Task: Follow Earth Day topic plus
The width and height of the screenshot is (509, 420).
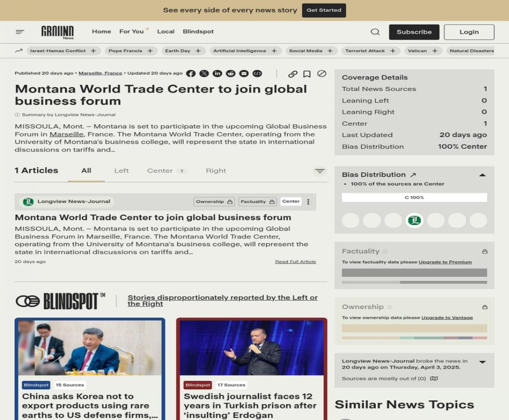Action: pyautogui.click(x=198, y=51)
